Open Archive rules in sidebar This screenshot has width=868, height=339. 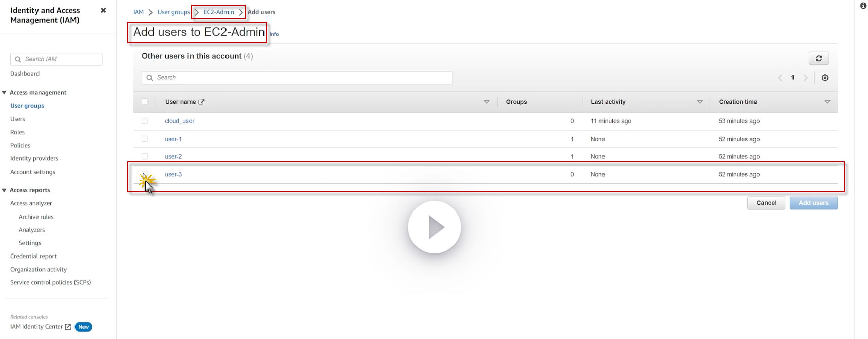(x=36, y=217)
